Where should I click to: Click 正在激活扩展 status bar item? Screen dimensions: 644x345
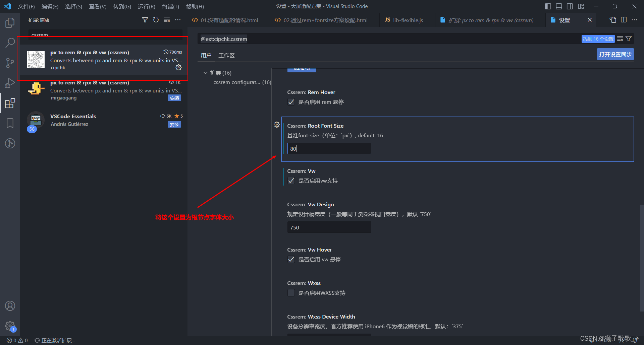tap(55, 340)
